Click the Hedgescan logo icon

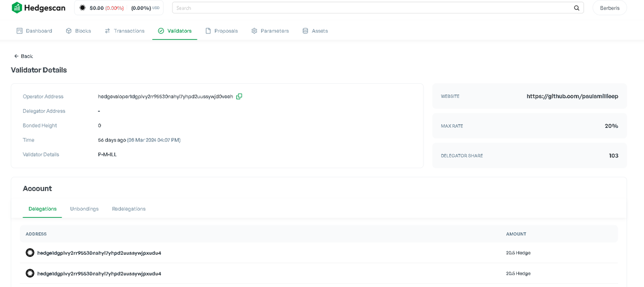pos(17,8)
